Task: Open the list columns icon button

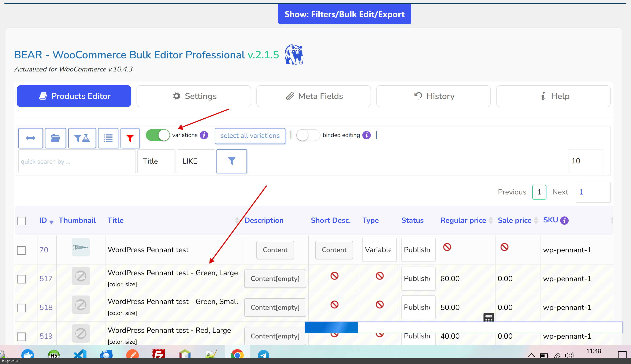Action: (x=108, y=138)
